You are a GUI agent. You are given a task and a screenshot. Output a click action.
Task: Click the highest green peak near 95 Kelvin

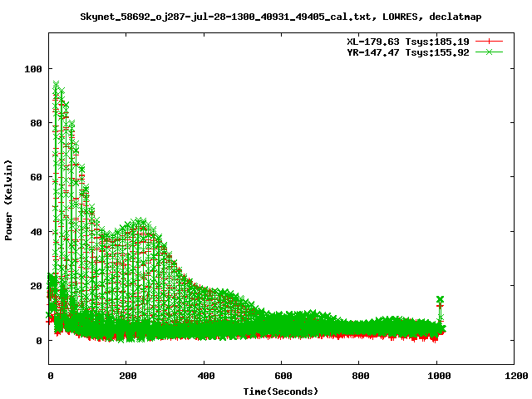[56, 83]
